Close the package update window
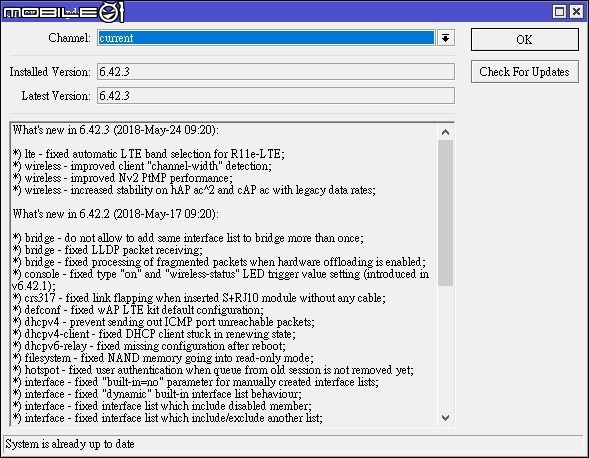589x458 pixels. pyautogui.click(x=576, y=12)
